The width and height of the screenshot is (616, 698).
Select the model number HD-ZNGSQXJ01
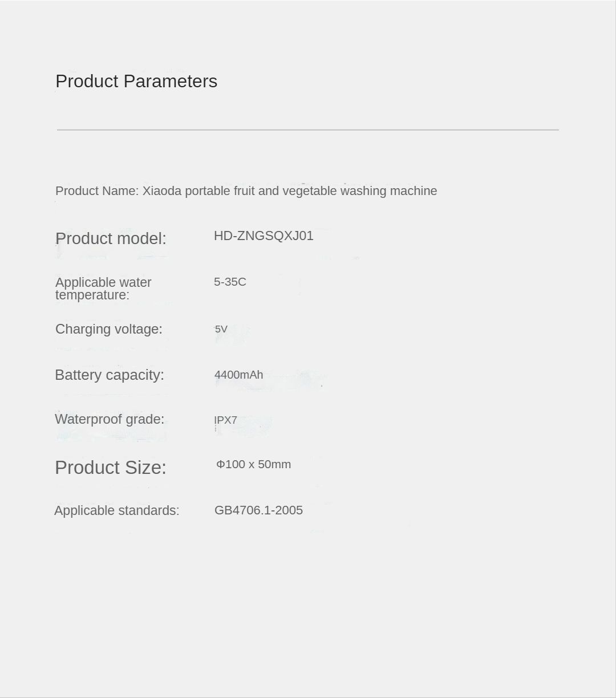264,236
